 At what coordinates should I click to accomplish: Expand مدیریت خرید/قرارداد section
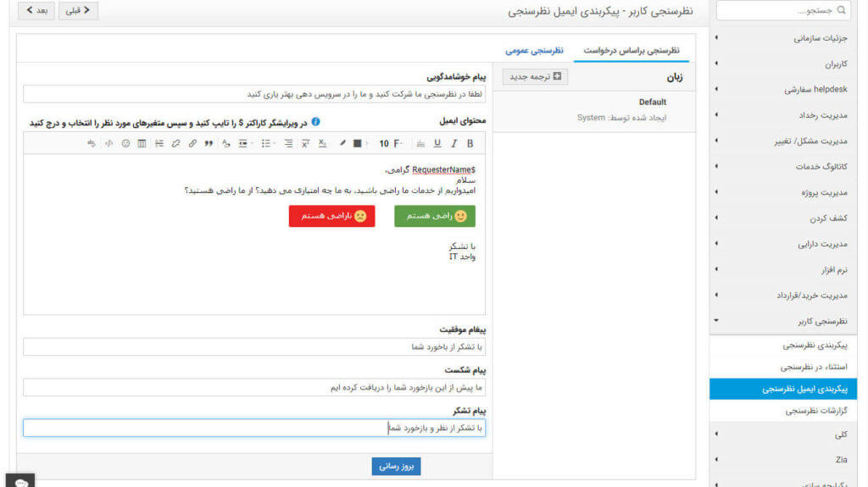click(782, 295)
